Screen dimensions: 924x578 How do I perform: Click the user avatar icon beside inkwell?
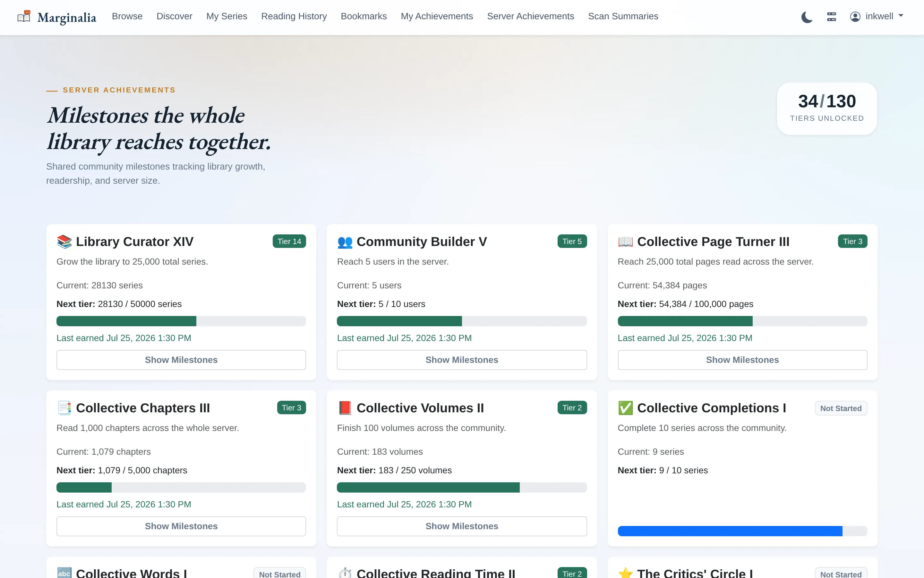pyautogui.click(x=855, y=16)
